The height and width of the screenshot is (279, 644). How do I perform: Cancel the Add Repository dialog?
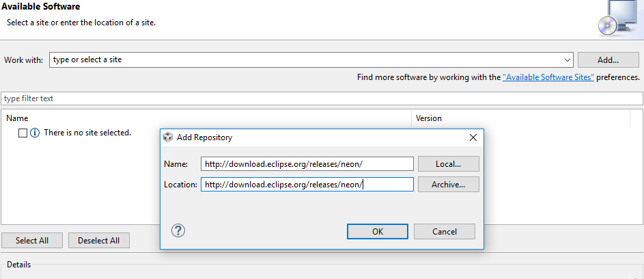[x=445, y=231]
